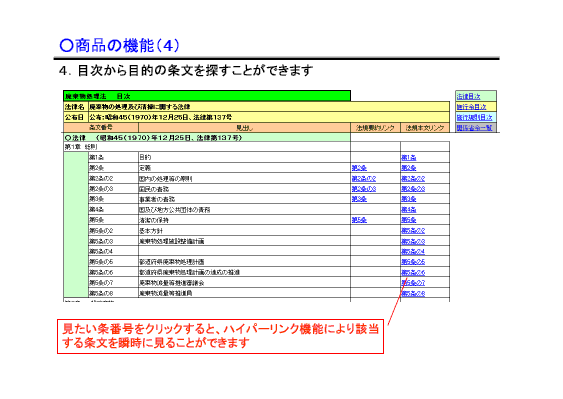Select the 基本方針 heading cell
The image size is (563, 399).
click(x=244, y=231)
